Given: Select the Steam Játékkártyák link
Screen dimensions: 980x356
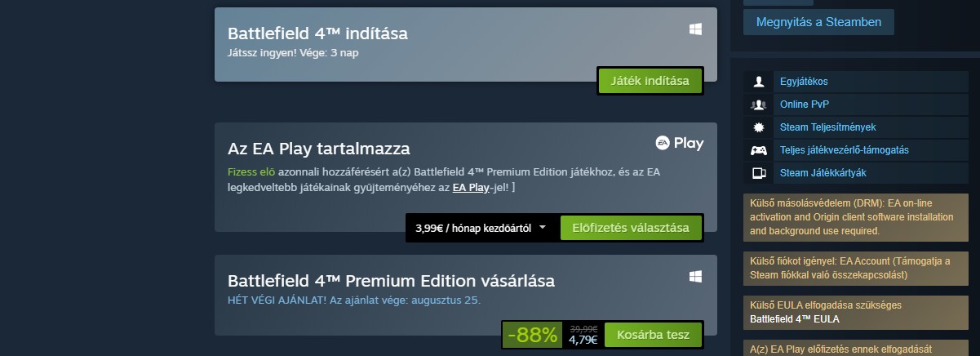Looking at the screenshot, I should click(x=823, y=173).
